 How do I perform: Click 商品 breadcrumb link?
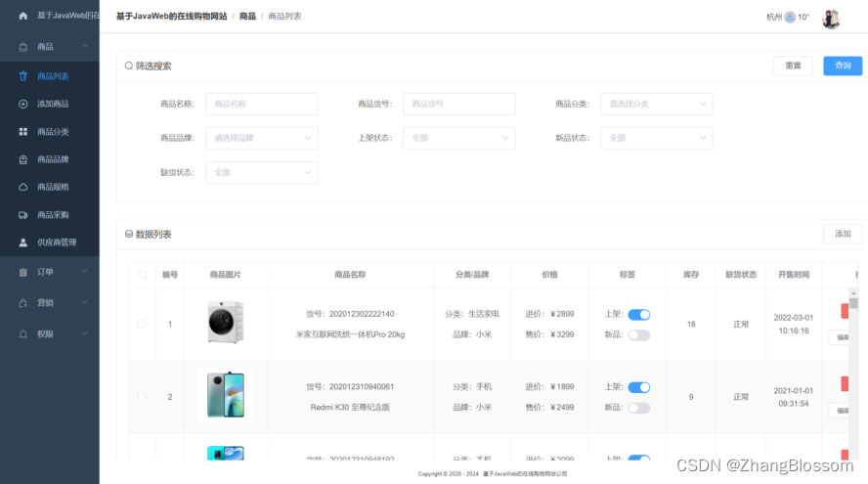click(x=247, y=17)
